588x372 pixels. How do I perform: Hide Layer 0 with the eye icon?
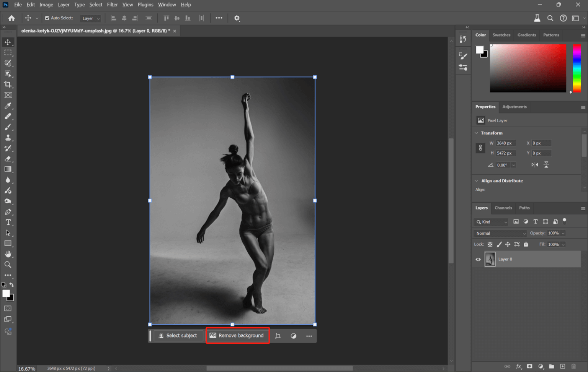coord(478,259)
